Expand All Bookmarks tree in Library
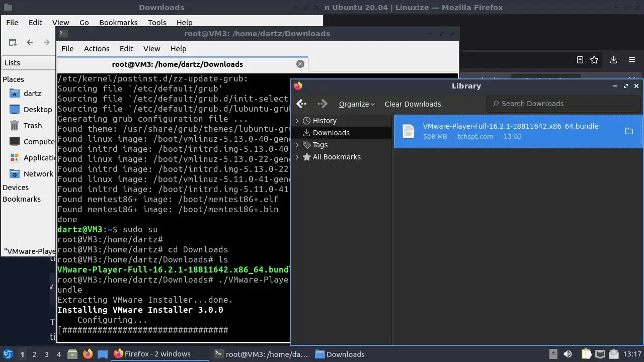The height and width of the screenshot is (362, 644). click(x=297, y=157)
